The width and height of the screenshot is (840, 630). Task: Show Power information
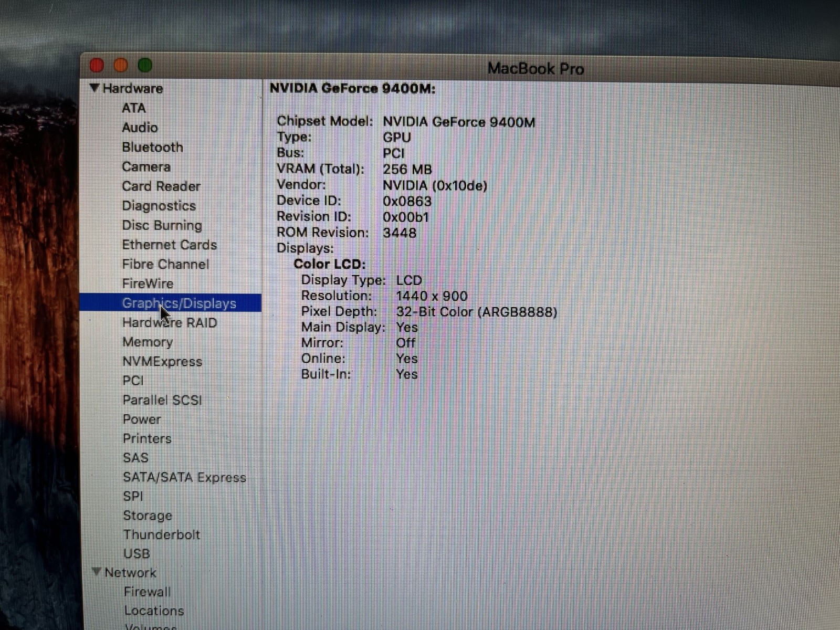click(x=142, y=419)
